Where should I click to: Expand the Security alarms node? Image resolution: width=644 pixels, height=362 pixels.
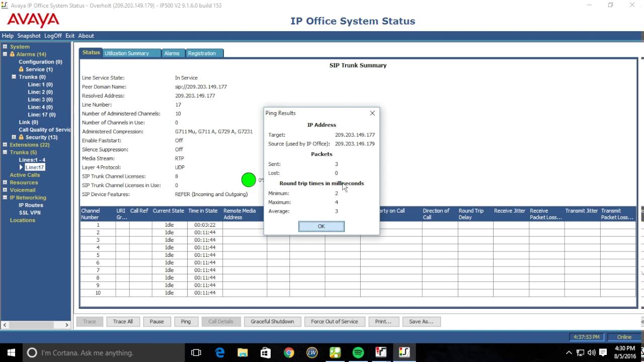14,137
